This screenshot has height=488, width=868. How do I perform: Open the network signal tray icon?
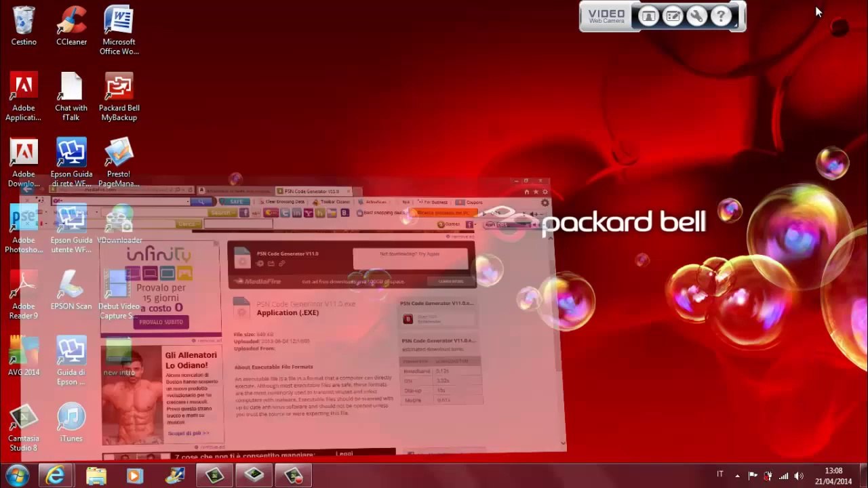click(784, 476)
